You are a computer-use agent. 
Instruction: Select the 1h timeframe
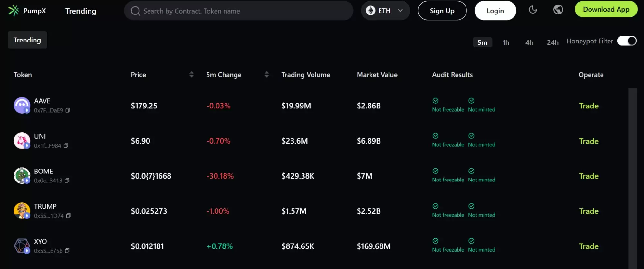pyautogui.click(x=506, y=42)
